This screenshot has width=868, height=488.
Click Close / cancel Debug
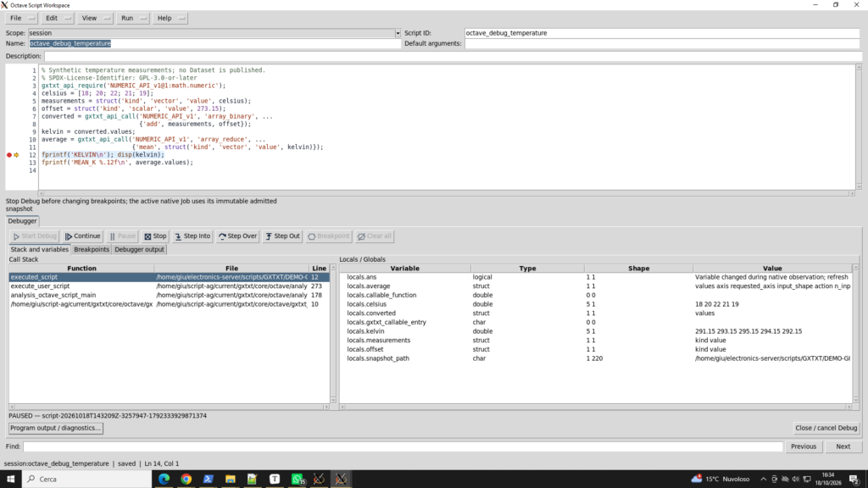pos(826,428)
